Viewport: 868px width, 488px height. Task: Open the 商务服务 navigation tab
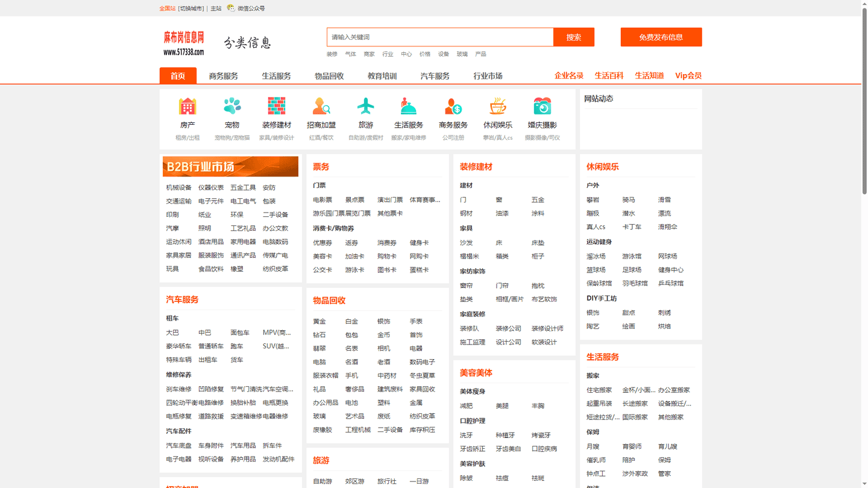click(x=224, y=76)
